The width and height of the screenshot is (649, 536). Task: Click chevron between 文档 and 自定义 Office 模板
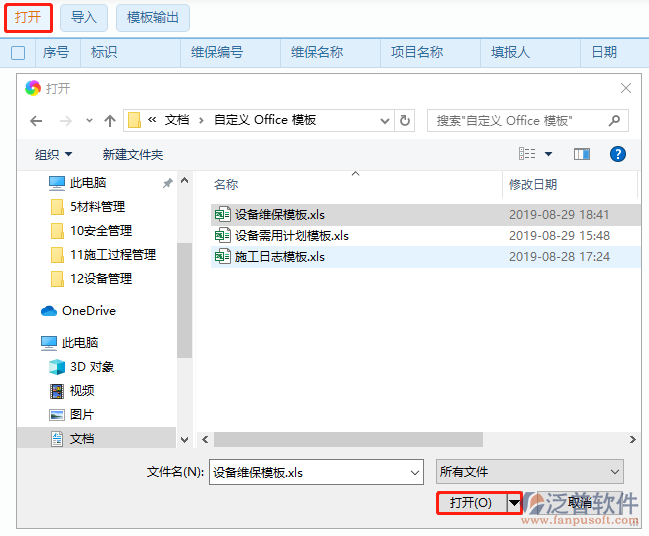pyautogui.click(x=202, y=120)
